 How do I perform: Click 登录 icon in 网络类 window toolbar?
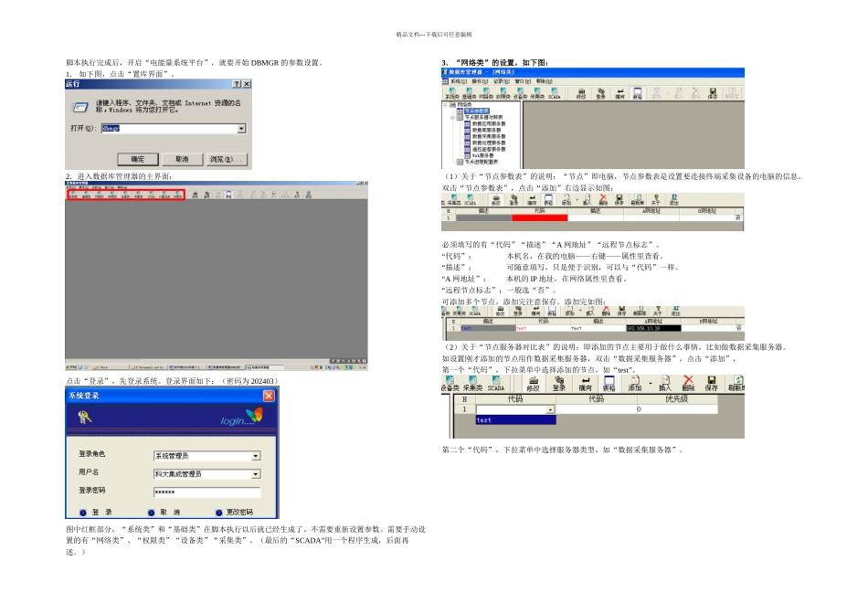[x=600, y=93]
